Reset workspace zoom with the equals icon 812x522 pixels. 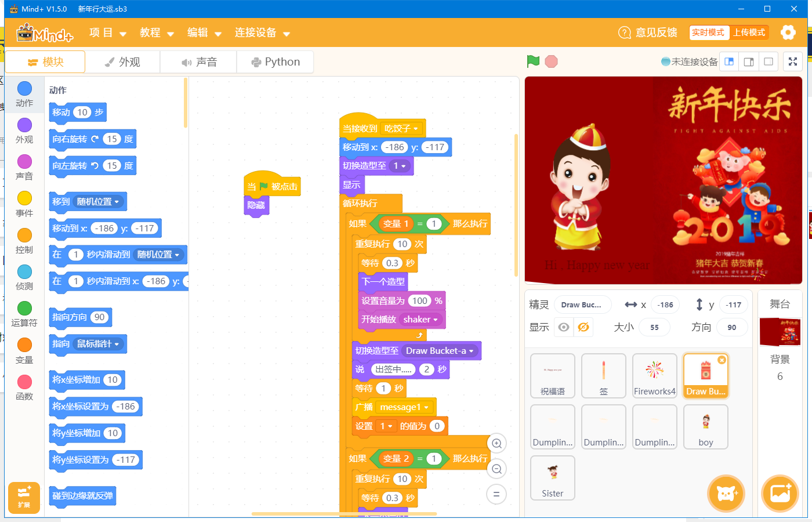point(496,495)
